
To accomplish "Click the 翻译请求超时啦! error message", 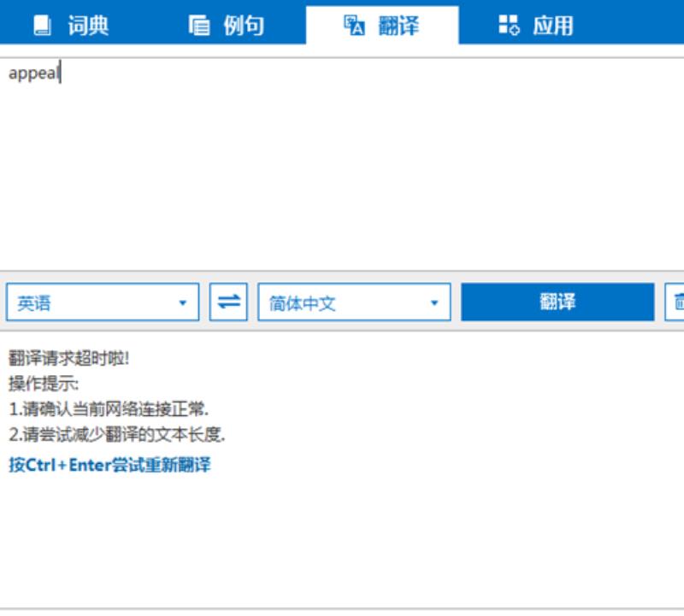I will [x=69, y=358].
